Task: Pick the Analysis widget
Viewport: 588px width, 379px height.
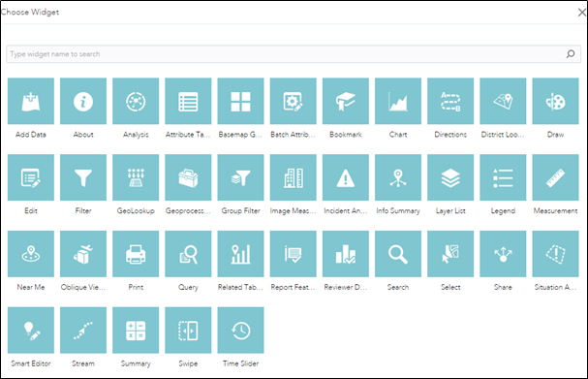Action: click(136, 101)
